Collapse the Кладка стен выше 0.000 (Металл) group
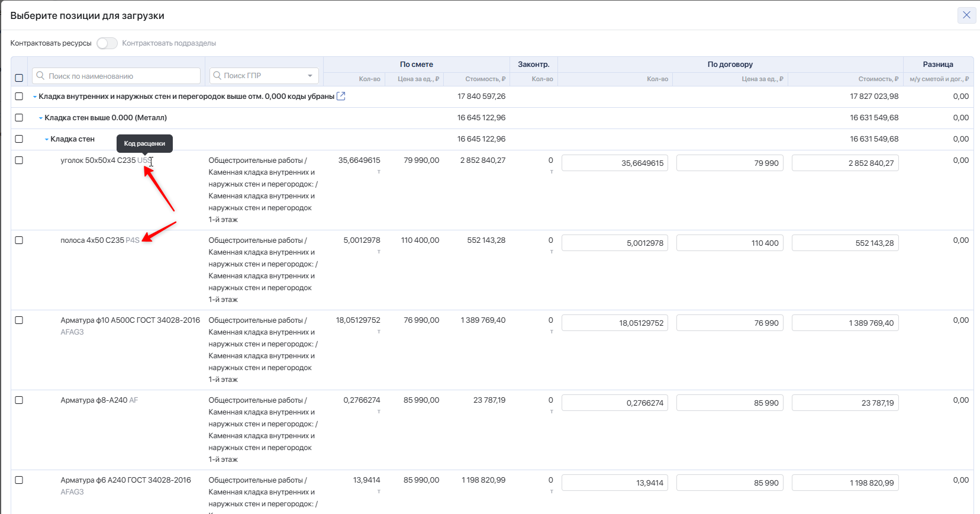This screenshot has width=980, height=514. pyautogui.click(x=41, y=118)
